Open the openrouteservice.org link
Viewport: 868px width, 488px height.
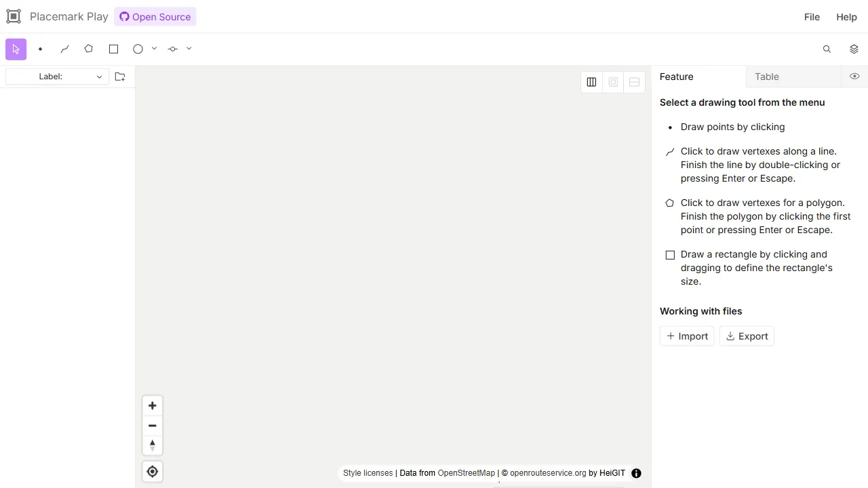(x=548, y=473)
